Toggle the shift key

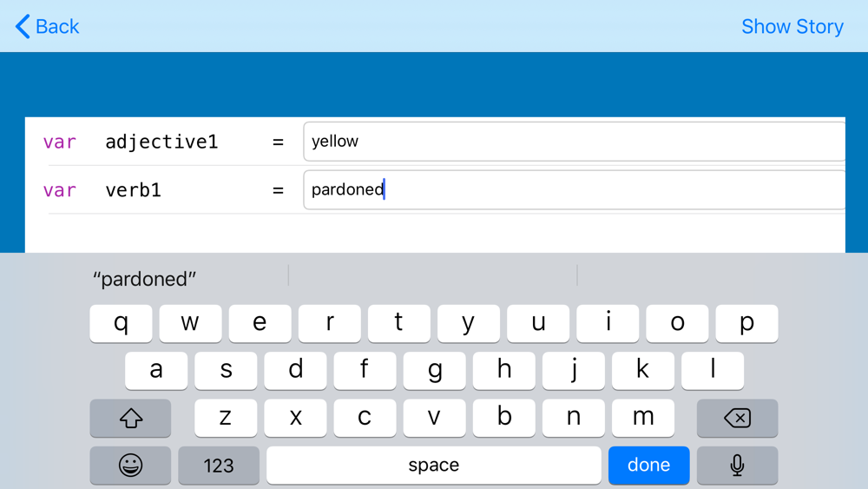130,419
